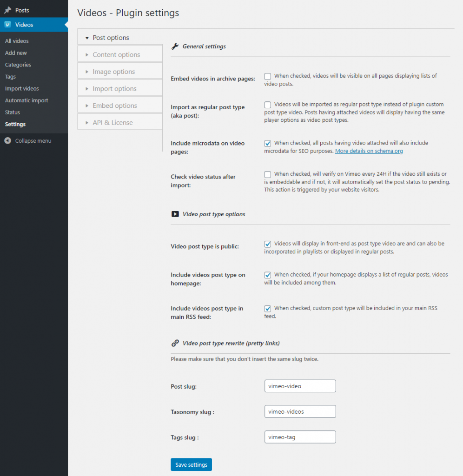Image resolution: width=463 pixels, height=476 pixels.
Task: Go to All videos submenu
Action: [x=17, y=41]
